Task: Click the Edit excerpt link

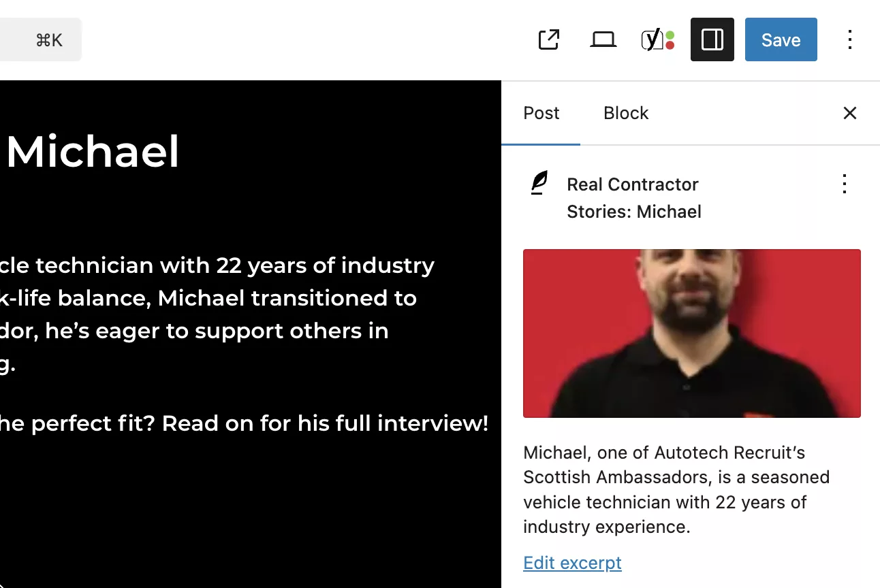Action: (572, 563)
